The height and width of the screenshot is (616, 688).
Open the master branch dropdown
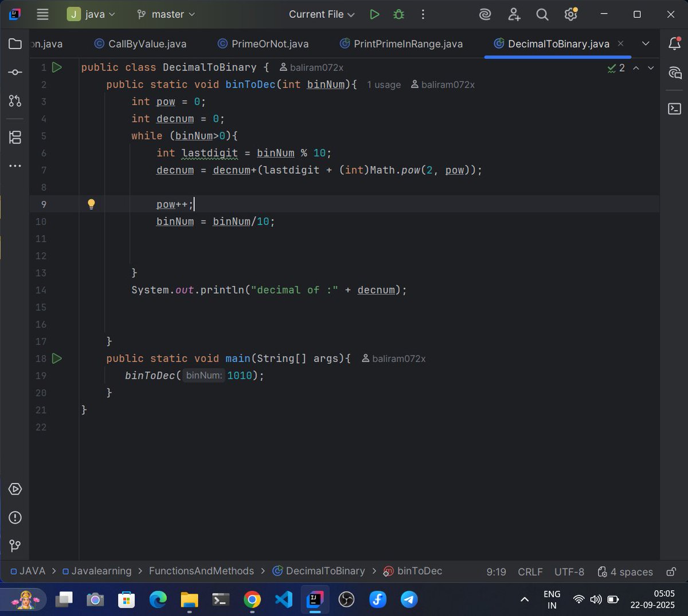click(x=166, y=14)
